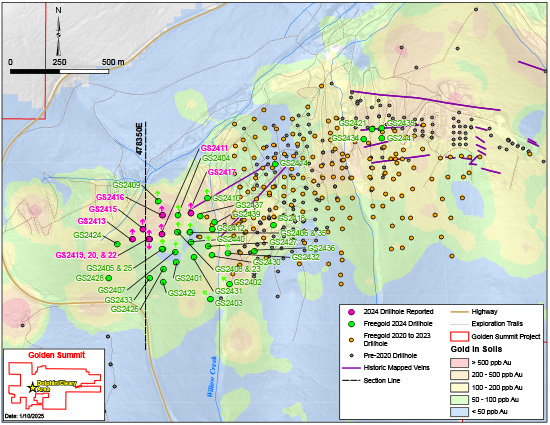Click the Highway legend line symbol
Screen dimensions: 550x425
[x=459, y=312]
